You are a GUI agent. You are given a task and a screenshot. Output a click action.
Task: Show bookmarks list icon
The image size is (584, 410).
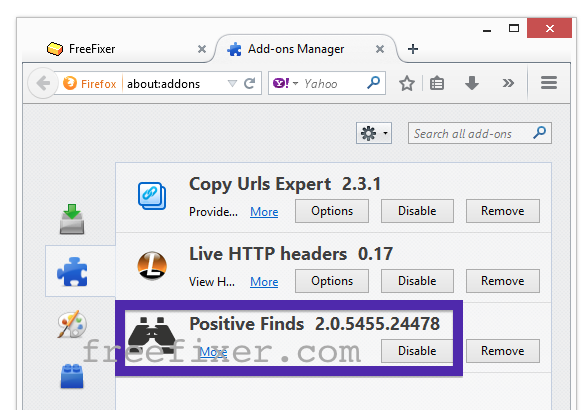(x=437, y=83)
